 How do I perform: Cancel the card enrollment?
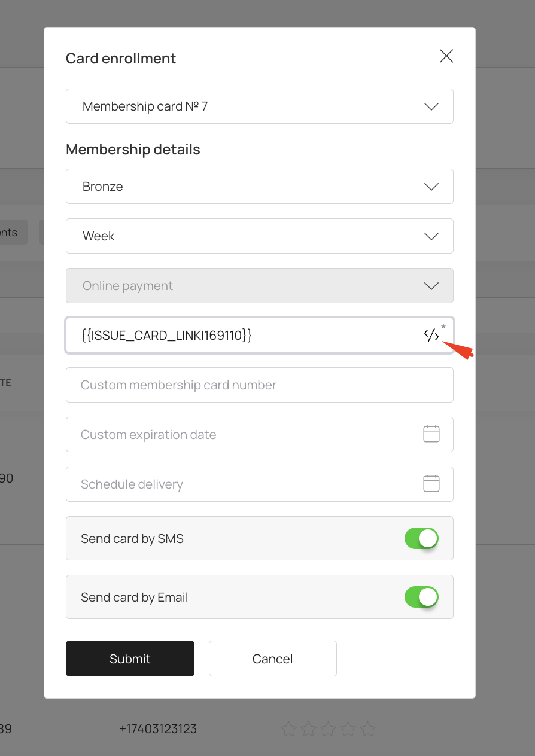(x=273, y=659)
